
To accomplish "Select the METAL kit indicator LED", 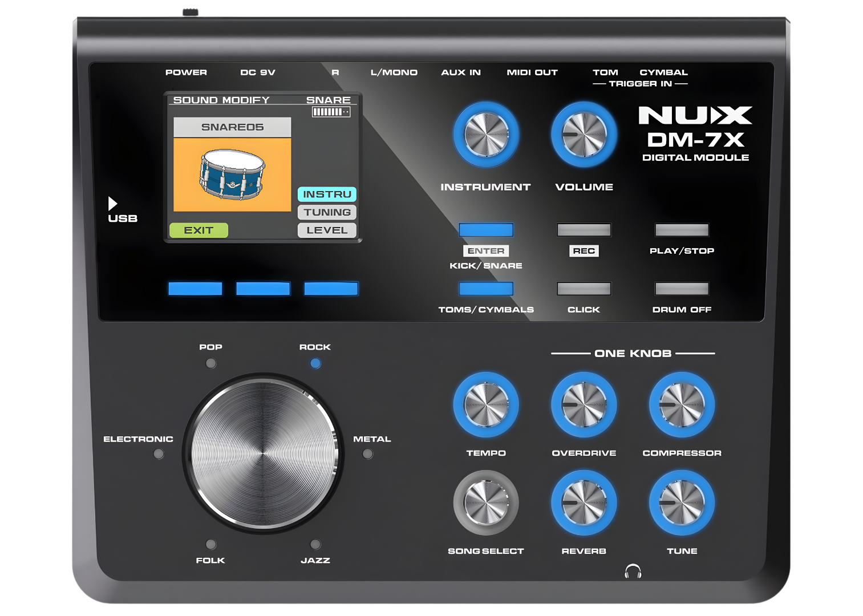I will tap(368, 454).
